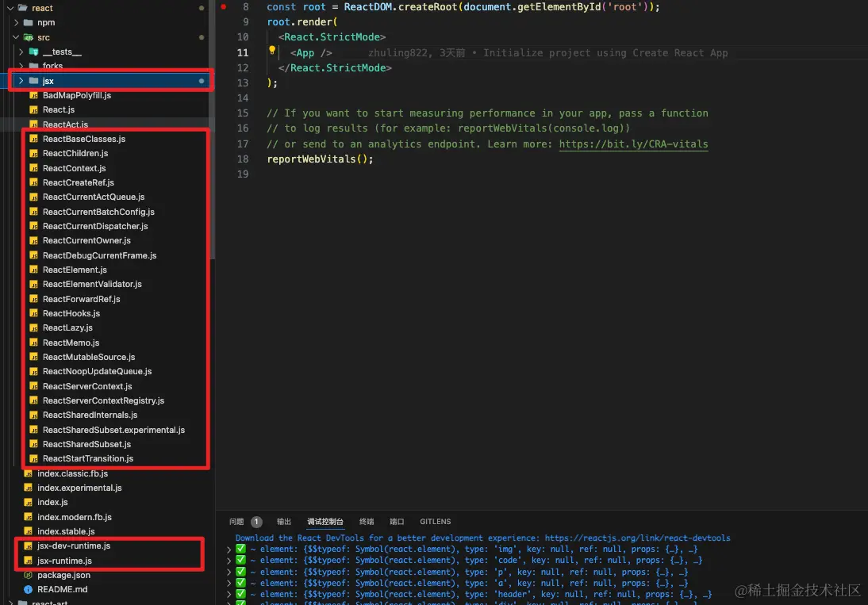Expand the 'img' element log entry
This screenshot has height=605, width=868.
tap(229, 549)
